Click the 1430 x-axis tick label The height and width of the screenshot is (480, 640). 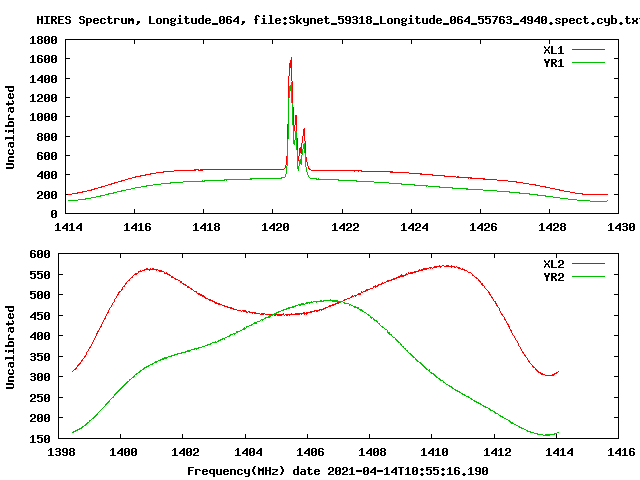(621, 227)
